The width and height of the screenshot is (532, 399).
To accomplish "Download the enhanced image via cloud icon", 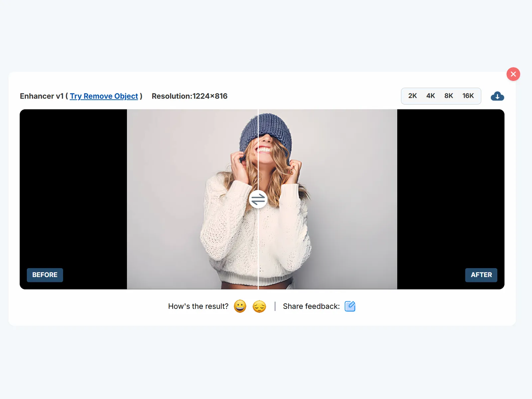I will click(497, 96).
